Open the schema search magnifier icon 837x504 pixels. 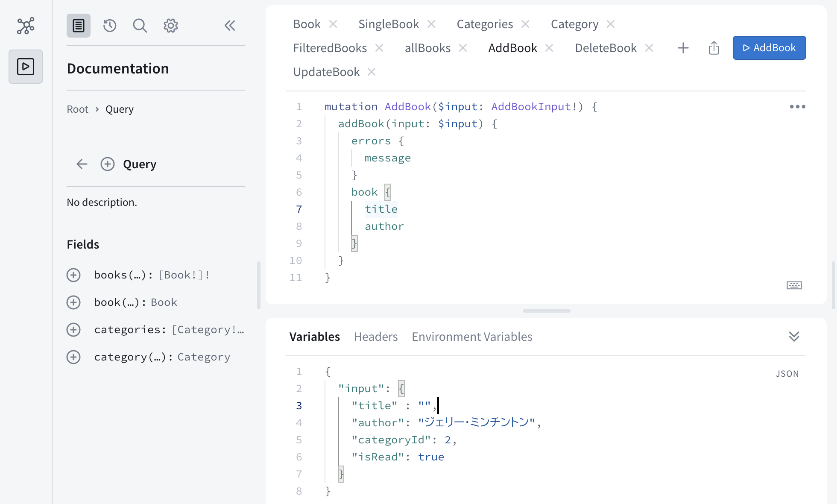click(x=140, y=26)
